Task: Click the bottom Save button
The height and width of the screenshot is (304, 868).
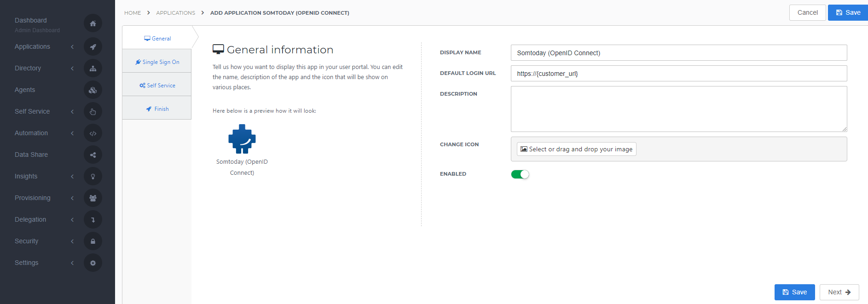Action: click(x=794, y=292)
